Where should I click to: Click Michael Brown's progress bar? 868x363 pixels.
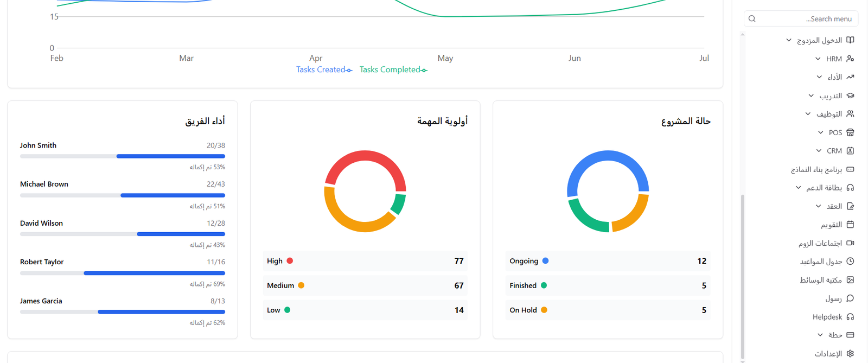[123, 195]
